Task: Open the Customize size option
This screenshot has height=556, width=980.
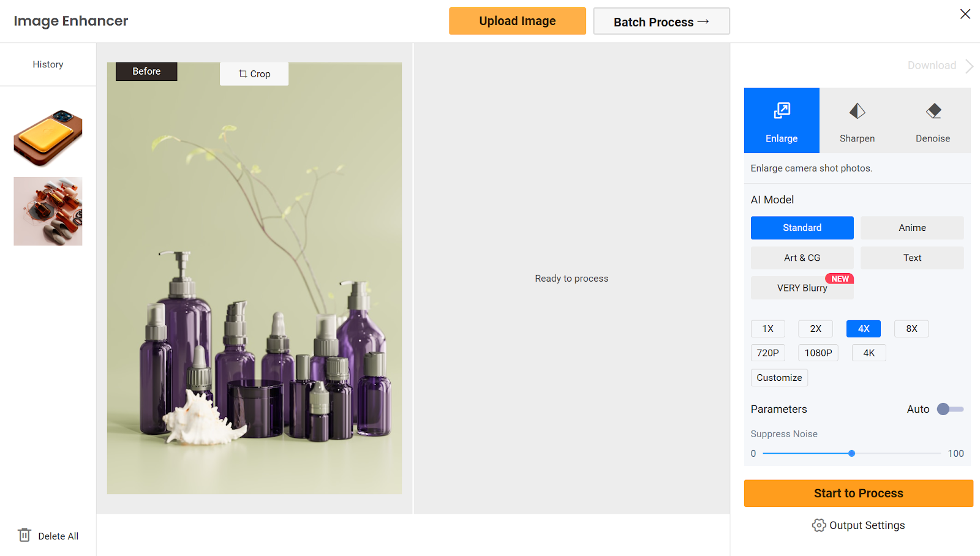Action: 779,378
